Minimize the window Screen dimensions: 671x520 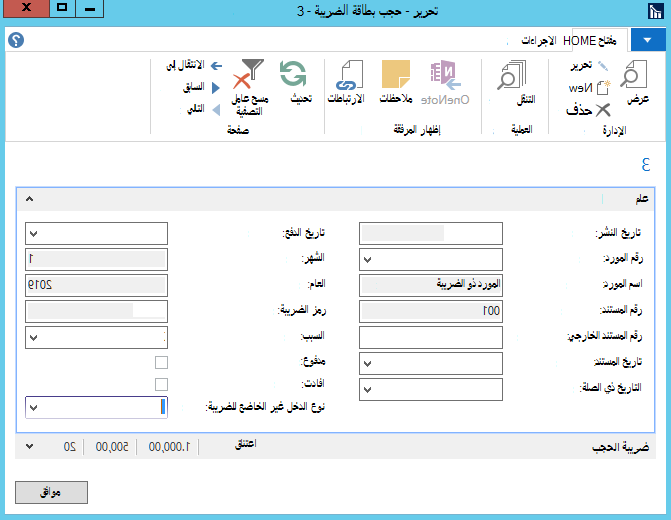pyautogui.click(x=90, y=8)
